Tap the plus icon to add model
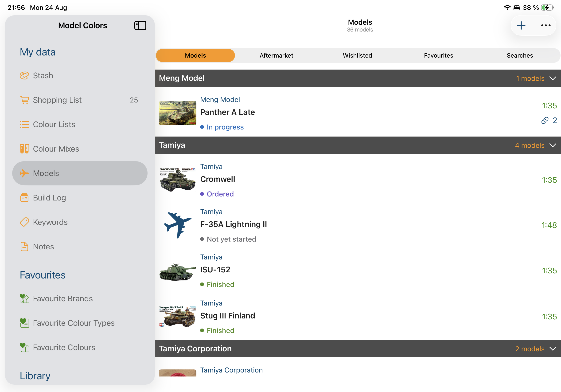This screenshot has height=392, width=561. (x=521, y=25)
